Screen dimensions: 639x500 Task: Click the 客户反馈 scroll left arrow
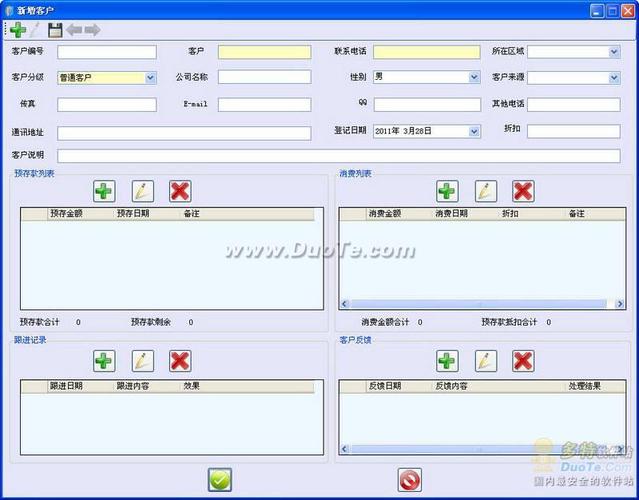tap(345, 449)
